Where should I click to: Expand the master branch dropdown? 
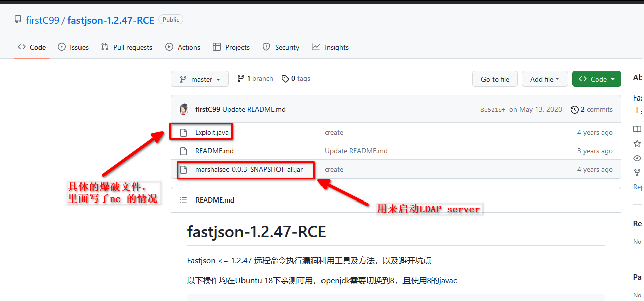tap(200, 79)
